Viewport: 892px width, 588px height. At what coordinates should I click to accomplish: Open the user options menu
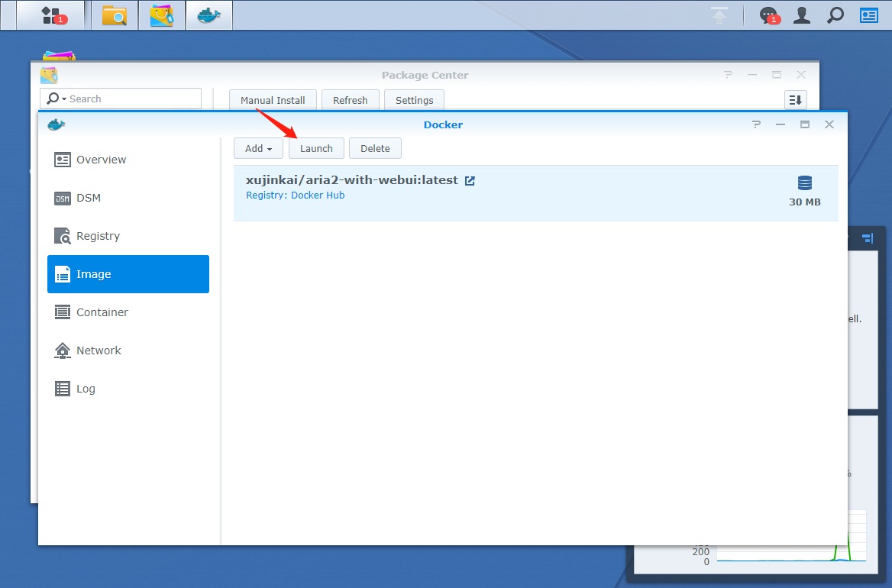(802, 15)
